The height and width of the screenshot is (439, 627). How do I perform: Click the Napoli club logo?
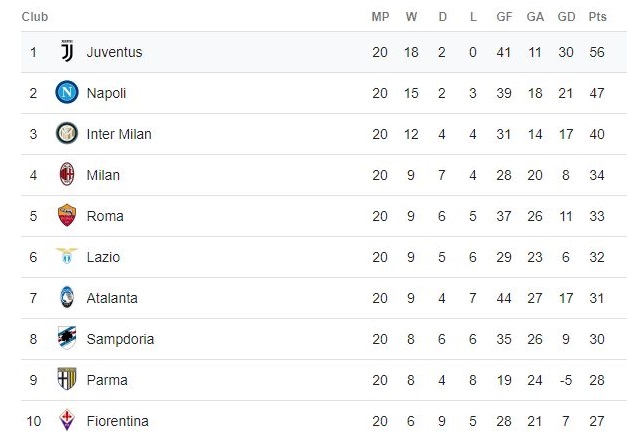[67, 93]
